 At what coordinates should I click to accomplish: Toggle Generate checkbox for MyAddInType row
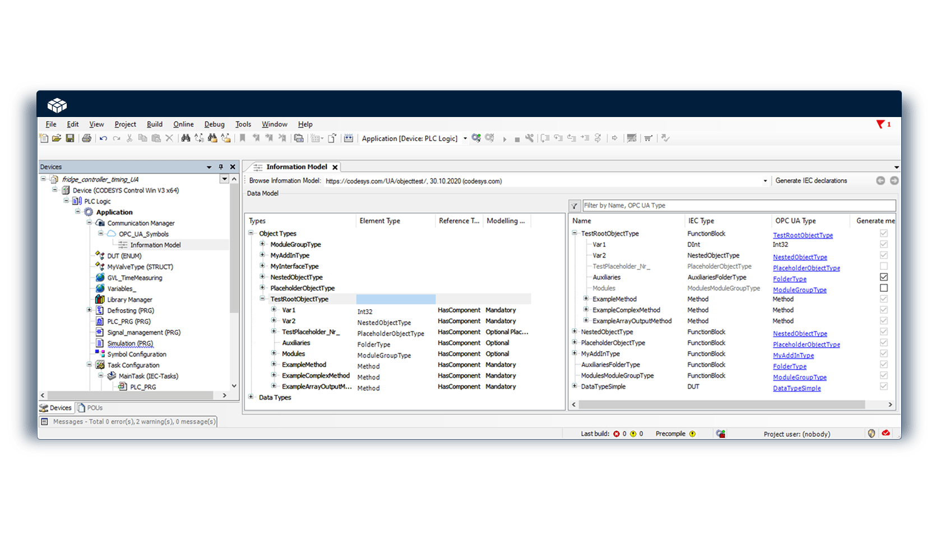pos(884,353)
